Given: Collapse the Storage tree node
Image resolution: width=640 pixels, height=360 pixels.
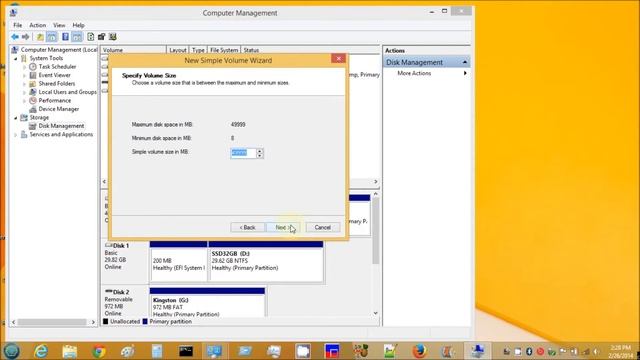Looking at the screenshot, I should [x=16, y=118].
